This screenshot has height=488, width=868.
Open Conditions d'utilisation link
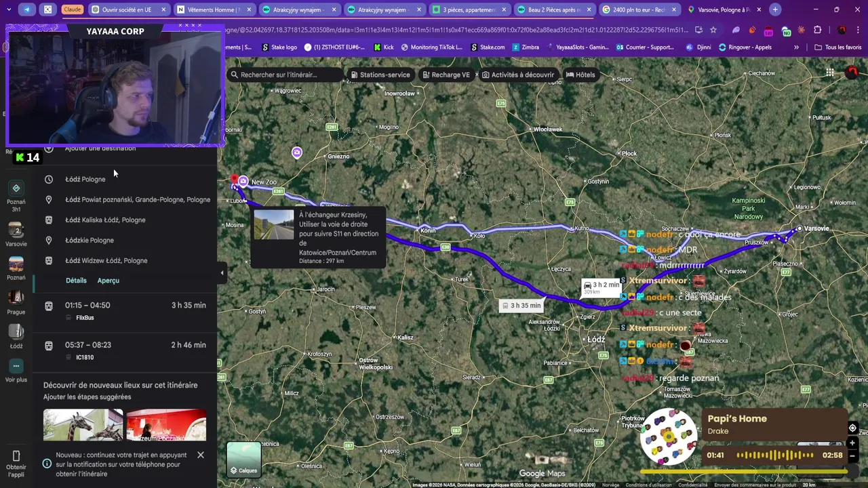[x=649, y=485]
